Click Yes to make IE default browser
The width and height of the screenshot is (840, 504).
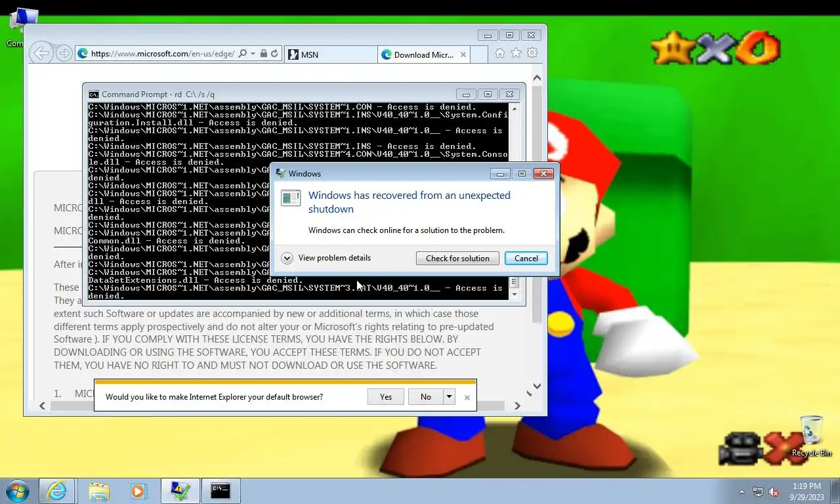(x=386, y=396)
